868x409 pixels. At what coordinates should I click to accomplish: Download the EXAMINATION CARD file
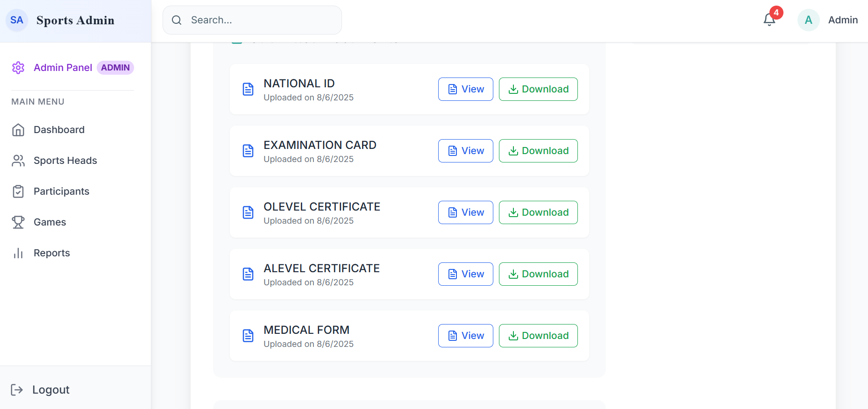click(x=538, y=151)
